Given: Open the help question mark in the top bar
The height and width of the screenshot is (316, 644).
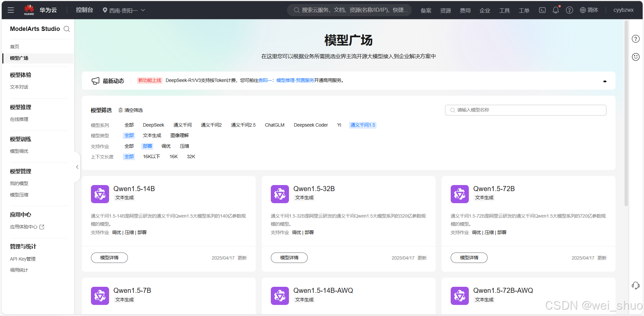Looking at the screenshot, I should [x=569, y=10].
